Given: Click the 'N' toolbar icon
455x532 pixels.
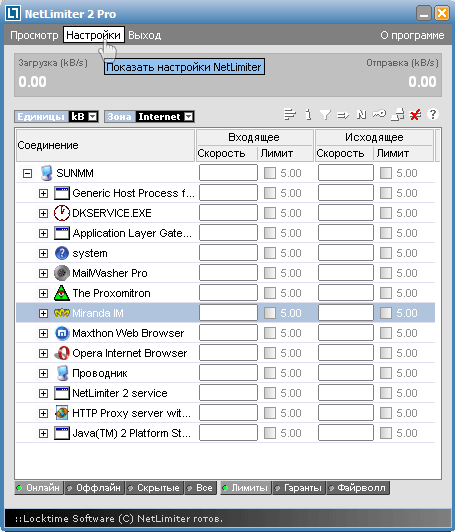Looking at the screenshot, I should pos(361,115).
